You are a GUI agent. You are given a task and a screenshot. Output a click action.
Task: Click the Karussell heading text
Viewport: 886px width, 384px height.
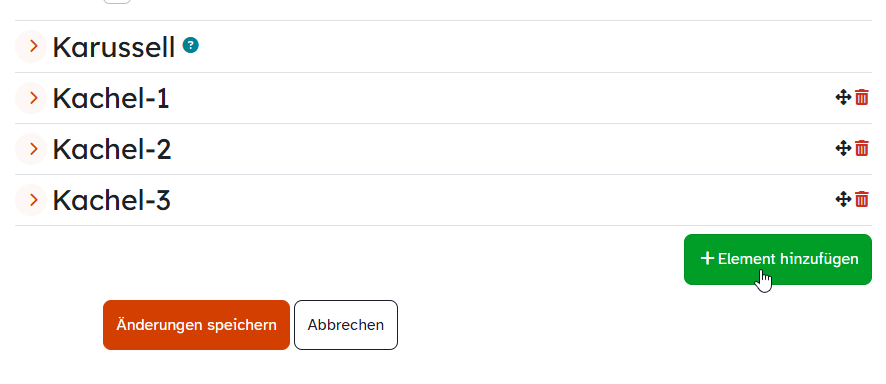[x=114, y=47]
